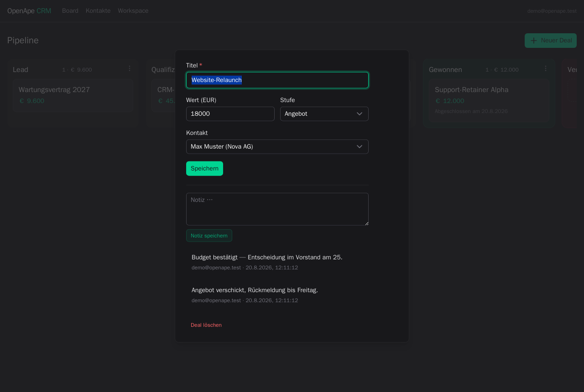This screenshot has height=392, width=584.
Task: Click the Gewonnen column total € 12.000
Action: tap(506, 70)
